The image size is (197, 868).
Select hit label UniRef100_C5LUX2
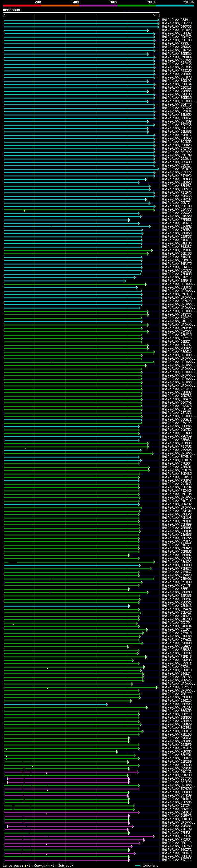pyautogui.click(x=177, y=287)
